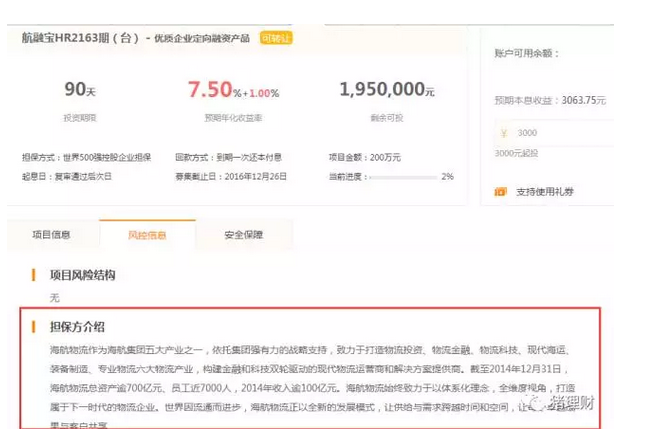Click the 投资期限 label under 90天

(80, 118)
